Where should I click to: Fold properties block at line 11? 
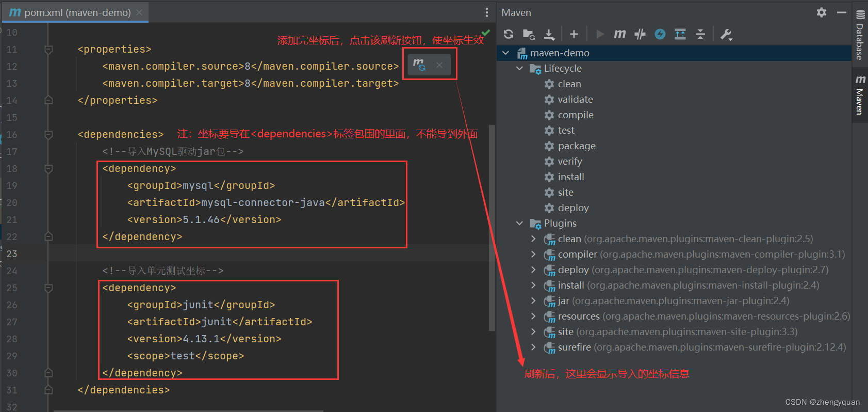tap(48, 50)
